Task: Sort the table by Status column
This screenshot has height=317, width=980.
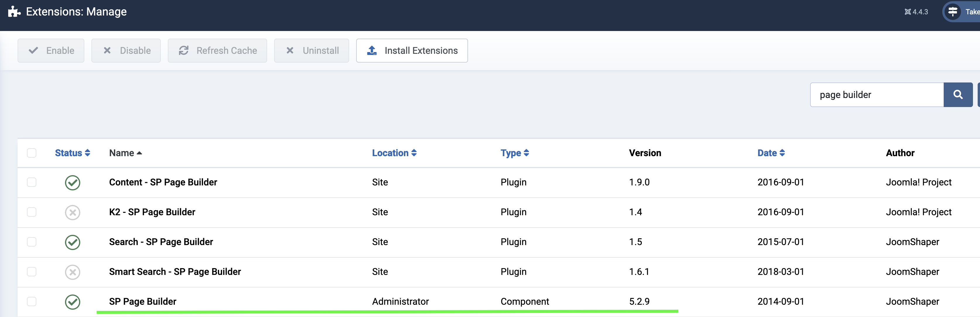Action: click(72, 153)
